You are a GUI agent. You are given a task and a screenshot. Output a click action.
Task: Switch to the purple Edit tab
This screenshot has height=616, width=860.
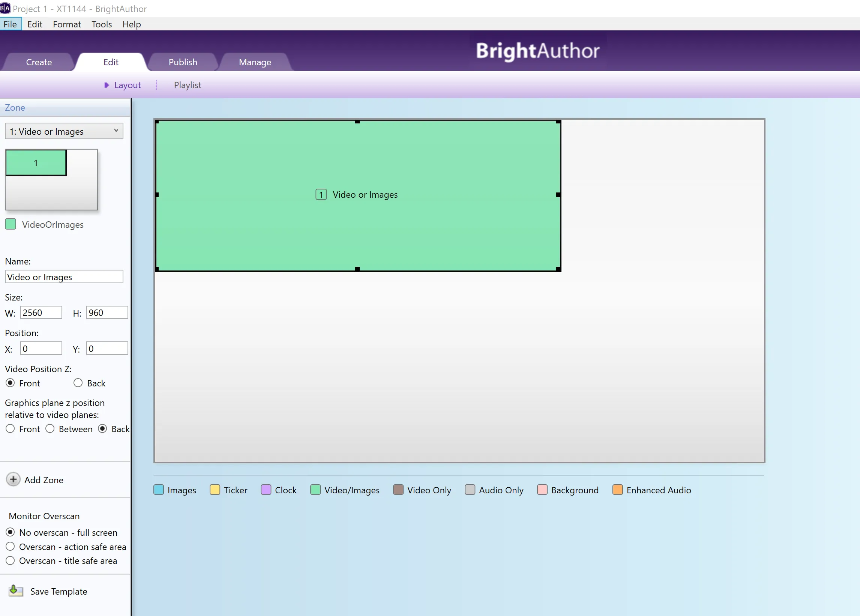[111, 62]
